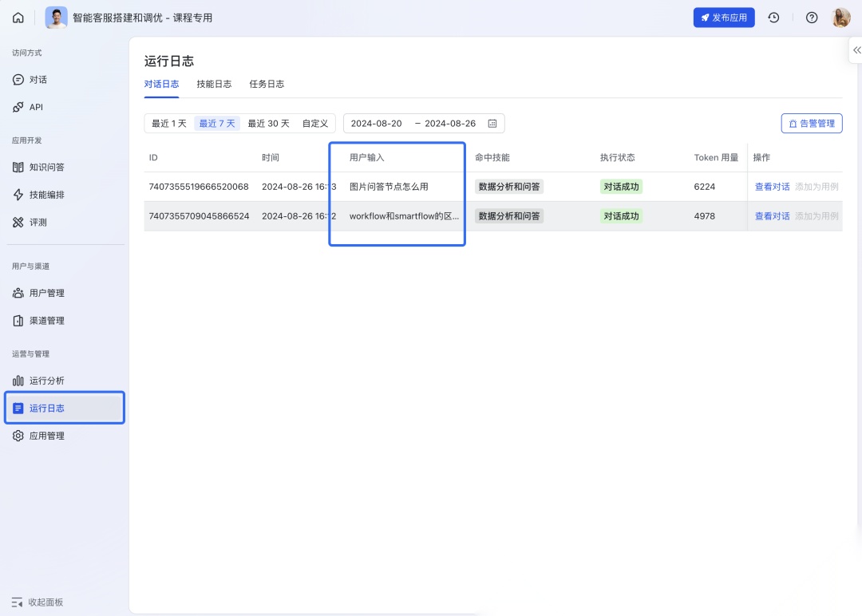Click the 对话 chat bubble icon
862x616 pixels.
(18, 80)
